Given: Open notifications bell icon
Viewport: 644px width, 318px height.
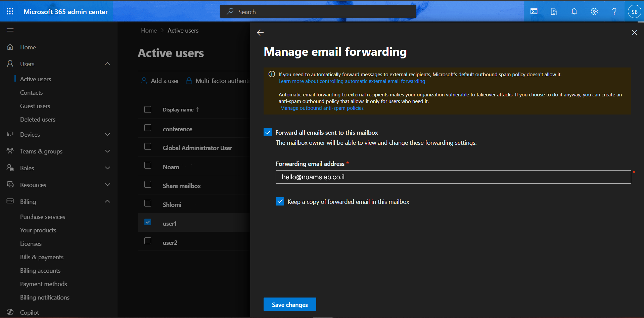Looking at the screenshot, I should [574, 11].
